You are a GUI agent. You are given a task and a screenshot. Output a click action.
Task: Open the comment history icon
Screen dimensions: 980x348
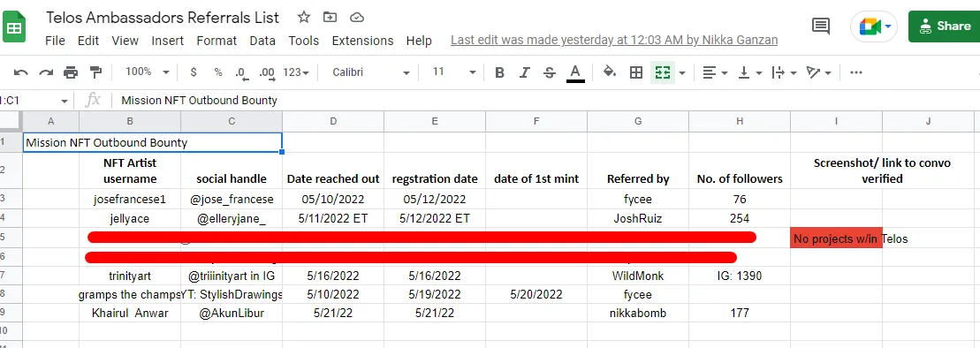tap(821, 26)
